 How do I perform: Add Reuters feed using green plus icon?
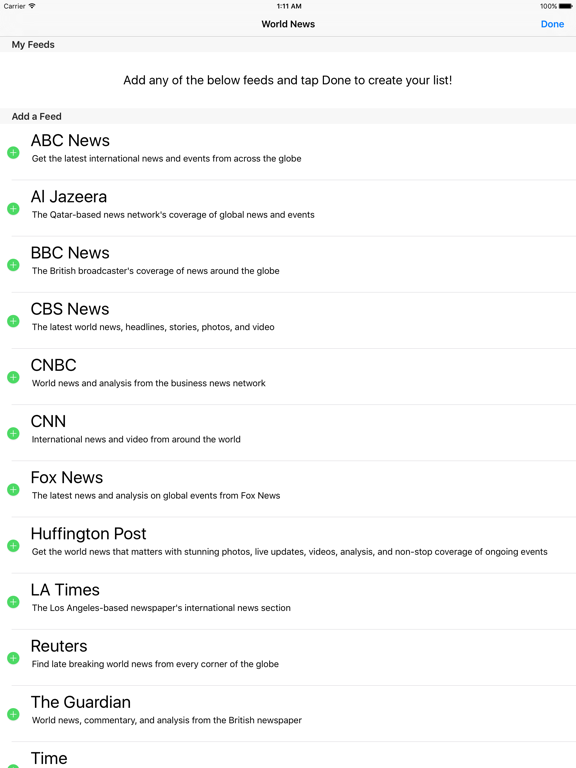pyautogui.click(x=13, y=658)
